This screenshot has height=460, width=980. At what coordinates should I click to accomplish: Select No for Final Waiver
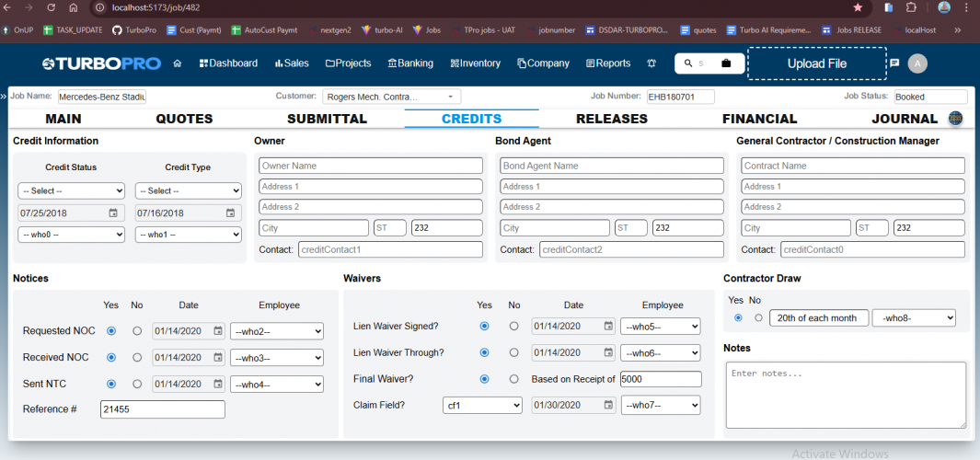click(x=513, y=379)
